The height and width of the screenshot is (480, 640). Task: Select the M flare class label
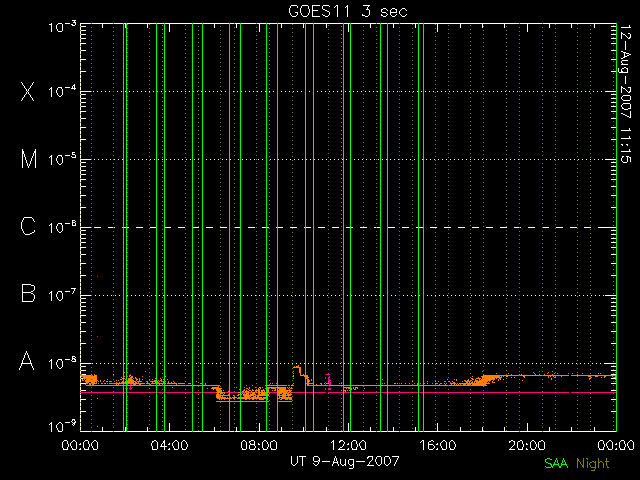[29, 159]
